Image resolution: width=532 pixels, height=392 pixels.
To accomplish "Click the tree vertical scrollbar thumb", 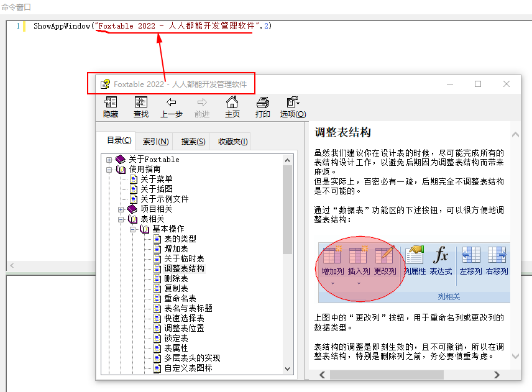I will tap(287, 210).
